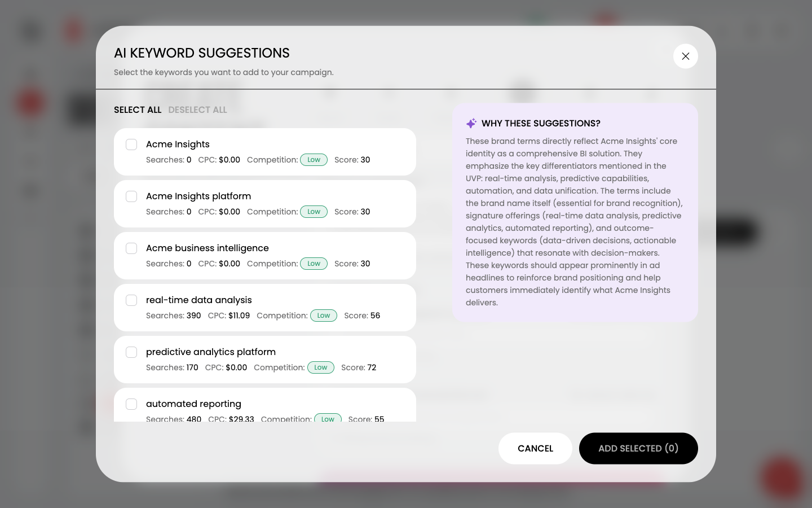Click Low competition badge on Acme Insights
The height and width of the screenshot is (508, 812).
pos(314,160)
